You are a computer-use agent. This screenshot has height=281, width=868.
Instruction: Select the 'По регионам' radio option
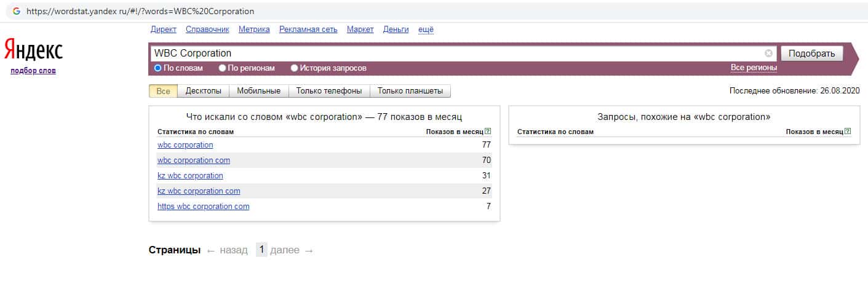[223, 68]
